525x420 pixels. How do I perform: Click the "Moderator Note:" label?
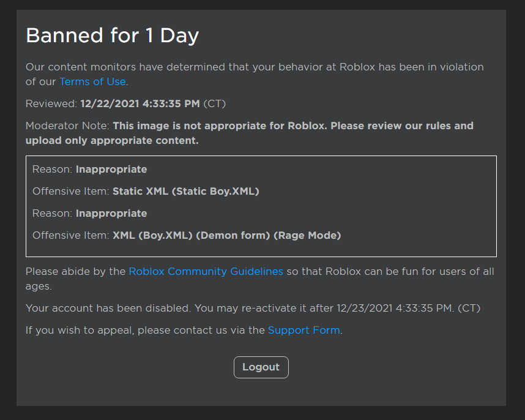67,126
